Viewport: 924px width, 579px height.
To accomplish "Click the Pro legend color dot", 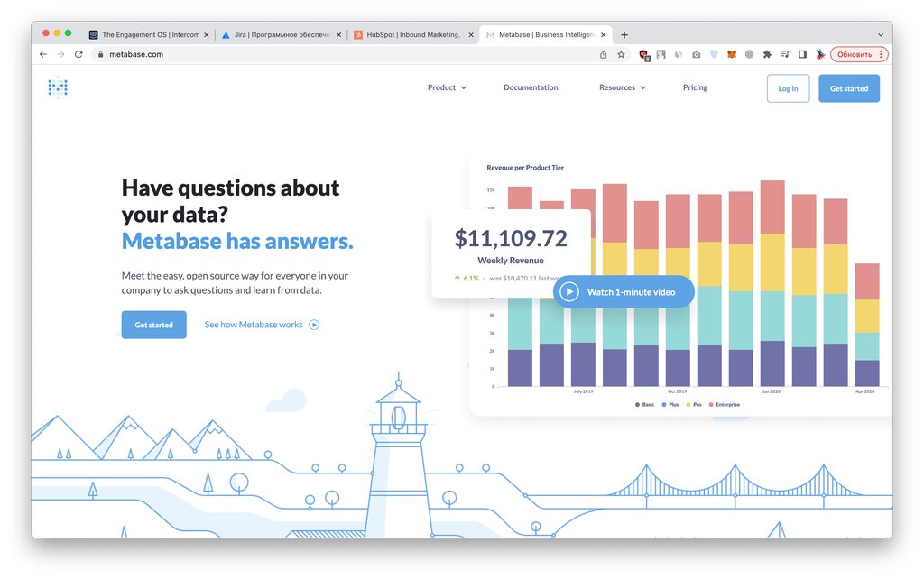I will [688, 405].
